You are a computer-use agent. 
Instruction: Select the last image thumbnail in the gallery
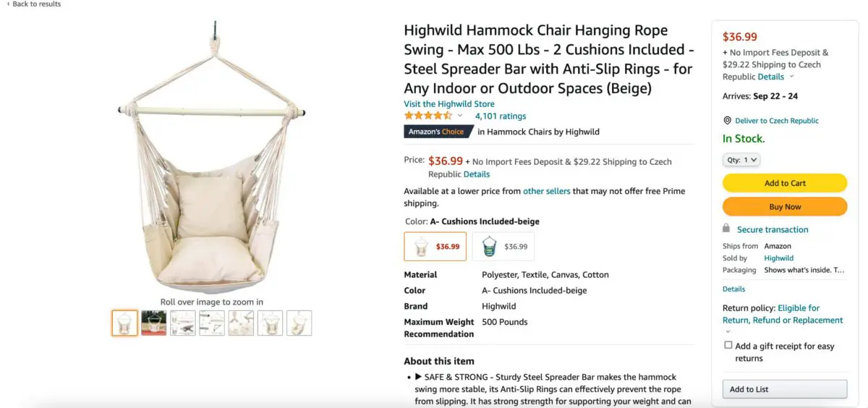(x=299, y=323)
